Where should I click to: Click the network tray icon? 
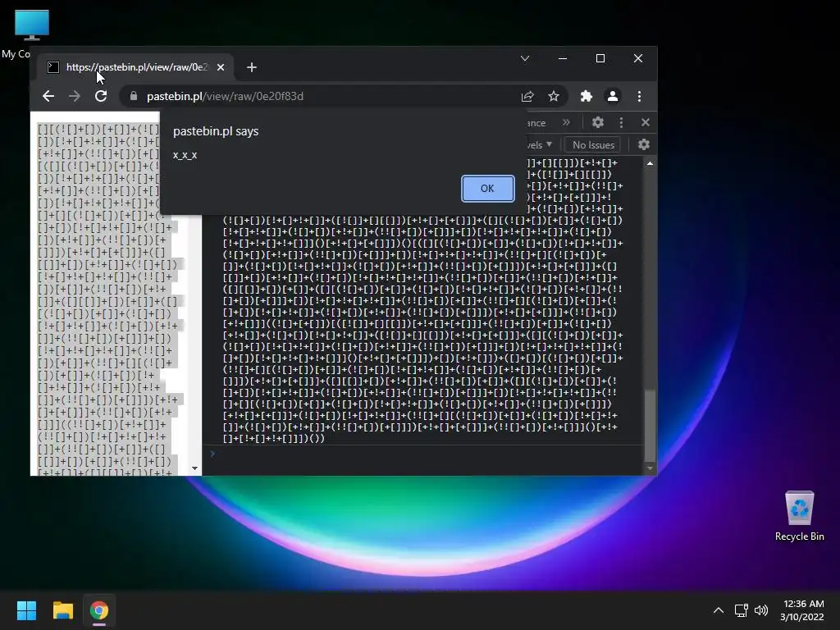point(741,610)
